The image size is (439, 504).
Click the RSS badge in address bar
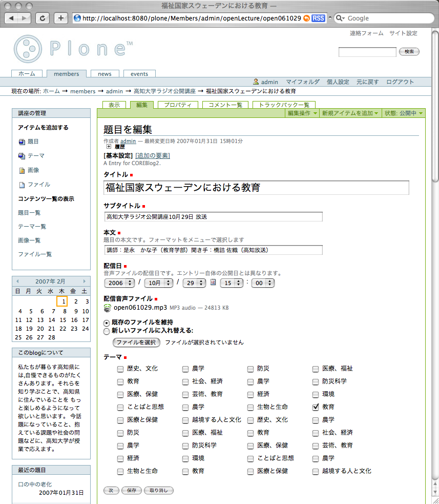318,18
